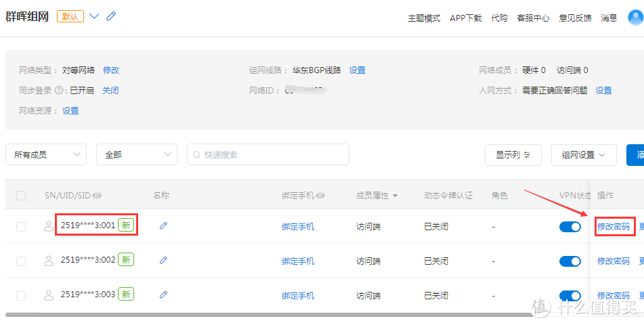The image size is (644, 325).
Task: Open the 成员属性 column filter arrow
Action: [395, 196]
